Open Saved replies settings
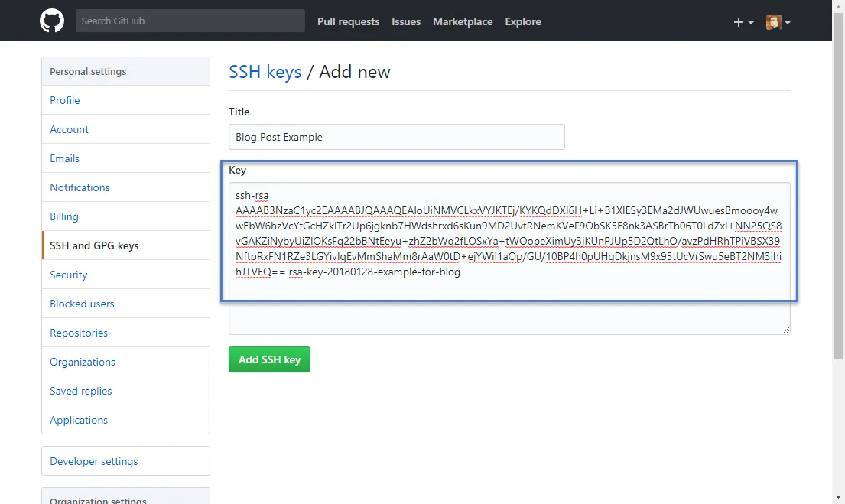Viewport: 845px width, 504px height. [x=125, y=392]
